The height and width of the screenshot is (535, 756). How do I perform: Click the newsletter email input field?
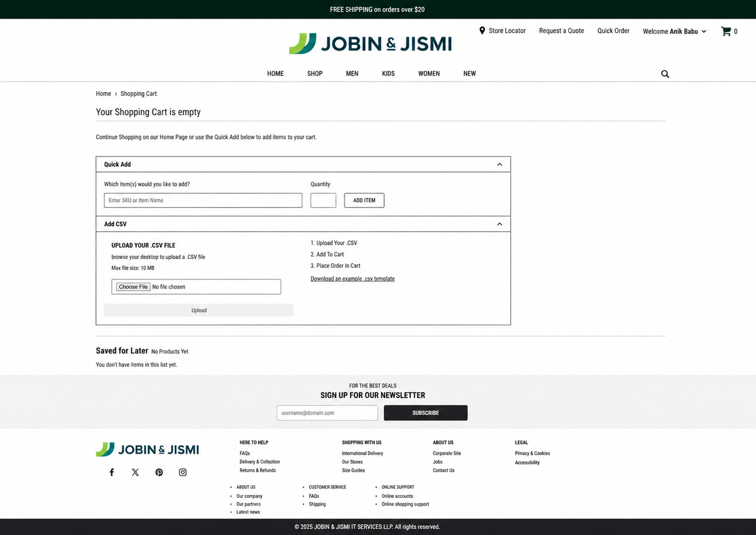coord(327,413)
